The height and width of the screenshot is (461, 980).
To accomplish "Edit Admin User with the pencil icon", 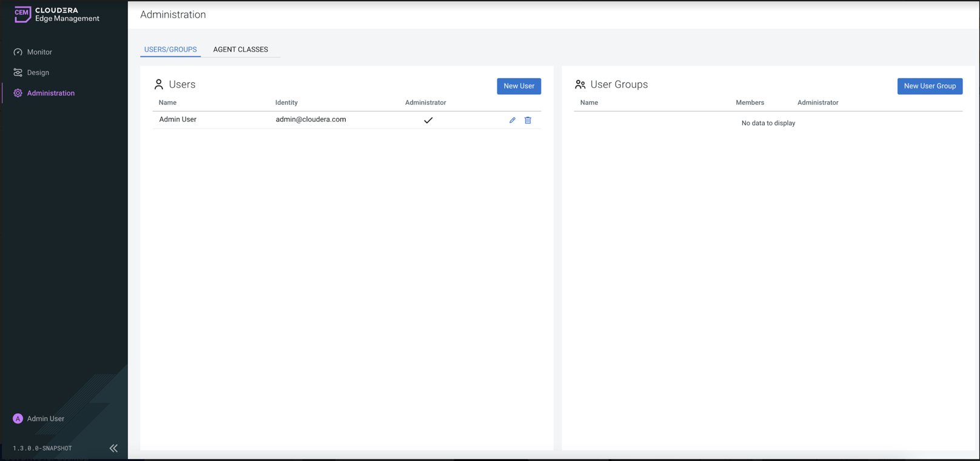I will (x=512, y=121).
